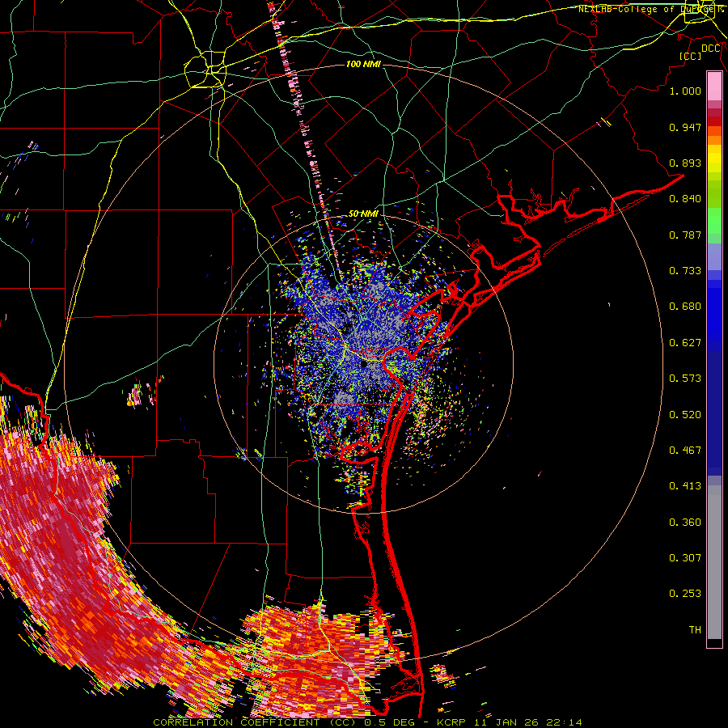
Task: Select the 0.253 legend value
Action: tap(685, 594)
